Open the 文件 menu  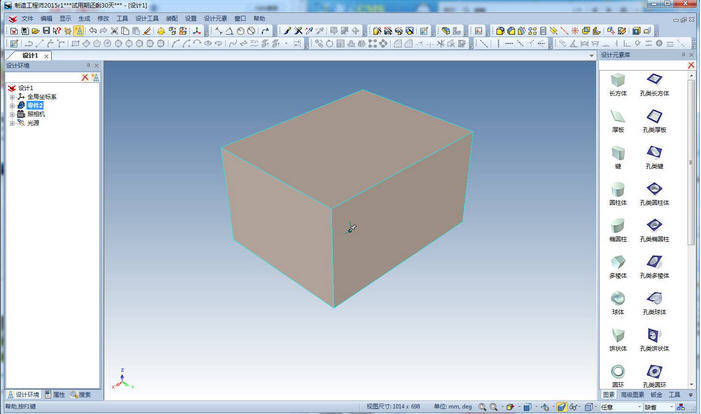click(28, 18)
